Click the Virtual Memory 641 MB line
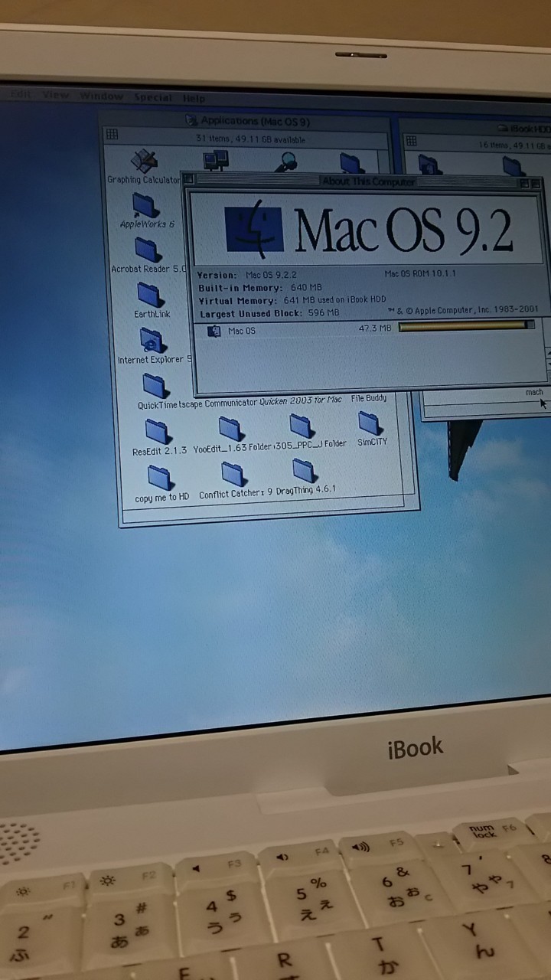551x980 pixels. [x=292, y=300]
